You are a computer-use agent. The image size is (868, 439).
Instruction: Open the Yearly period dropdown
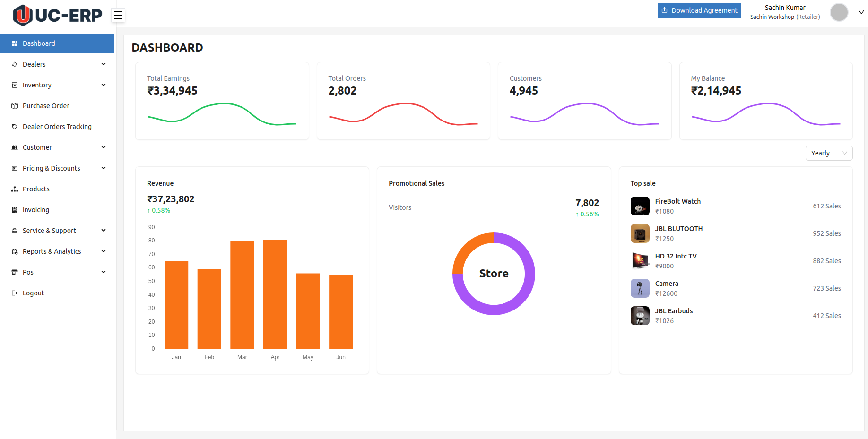tap(829, 153)
